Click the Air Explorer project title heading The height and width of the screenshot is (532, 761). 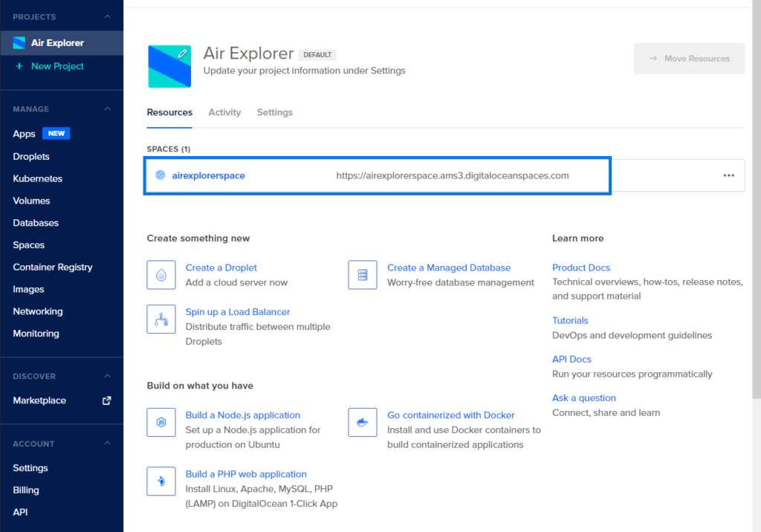tap(248, 53)
